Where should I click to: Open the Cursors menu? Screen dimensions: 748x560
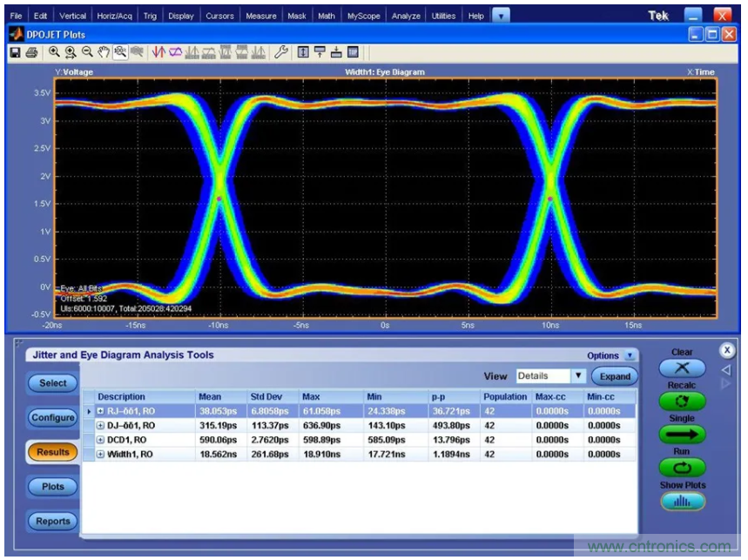[219, 16]
